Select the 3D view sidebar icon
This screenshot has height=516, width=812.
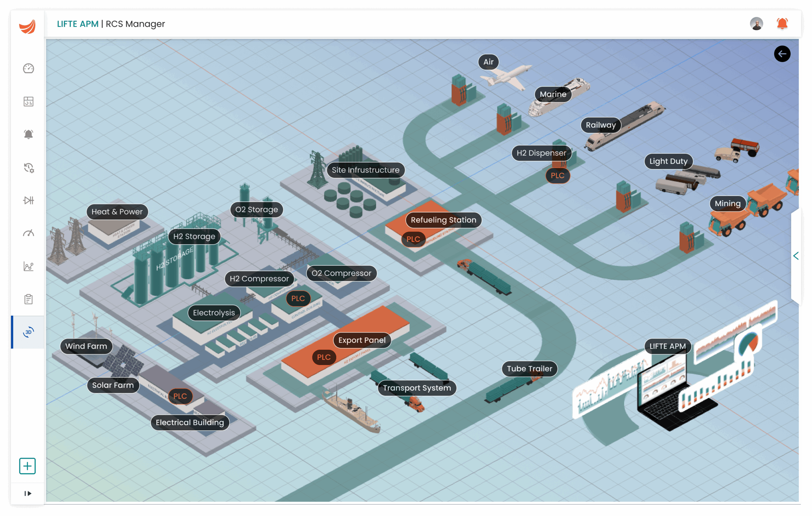pos(28,332)
